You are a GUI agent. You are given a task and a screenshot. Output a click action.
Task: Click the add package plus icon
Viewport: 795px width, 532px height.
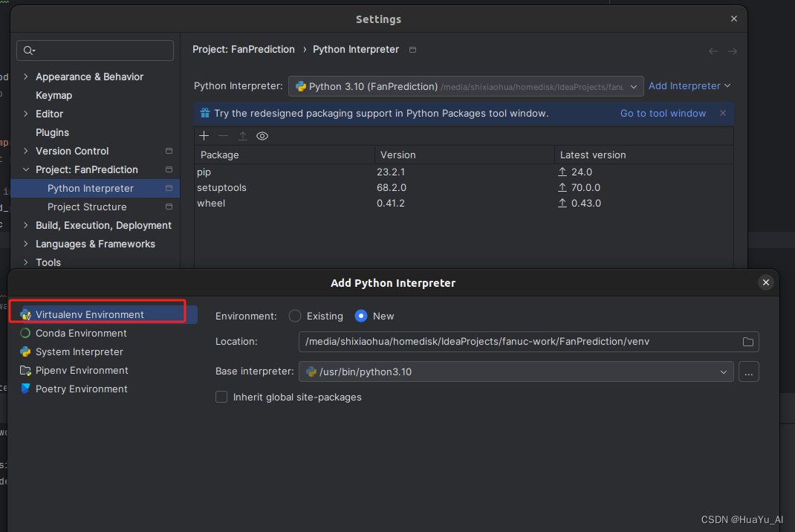(204, 135)
